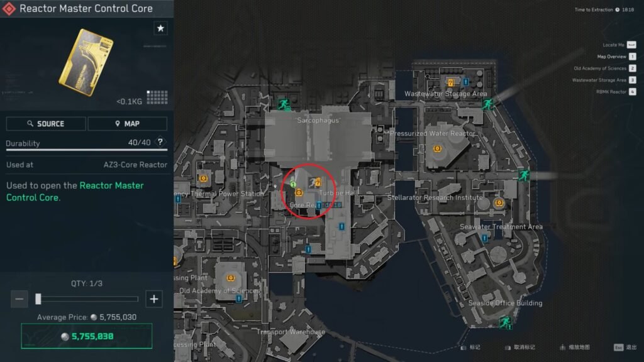644x362 pixels.
Task: Click extraction runner icon near Wastewater Storage Area
Action: click(487, 104)
